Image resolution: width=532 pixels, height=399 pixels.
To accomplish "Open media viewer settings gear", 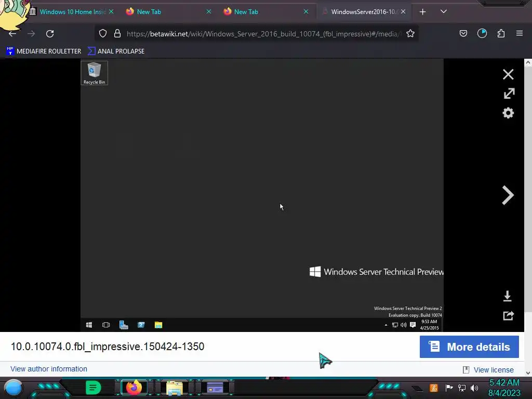I will 508,113.
